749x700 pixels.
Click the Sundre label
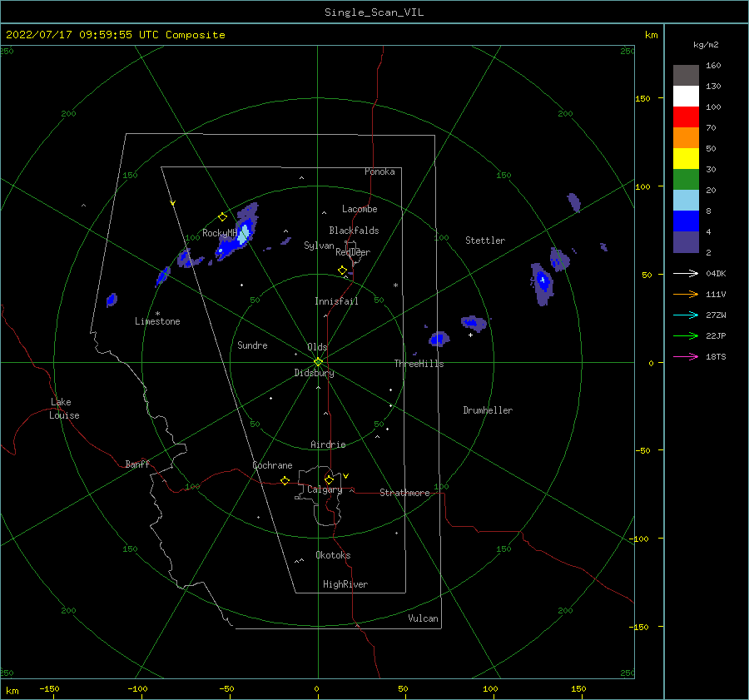252,345
